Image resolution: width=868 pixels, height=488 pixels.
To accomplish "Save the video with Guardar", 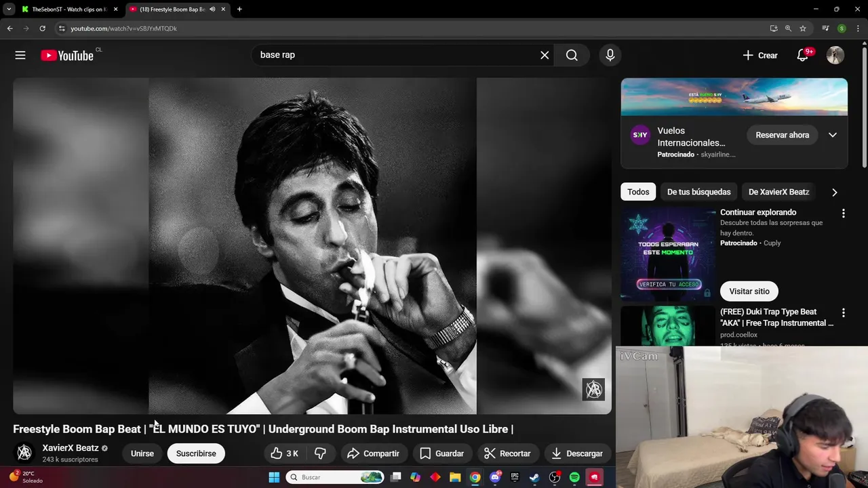I will click(x=441, y=453).
